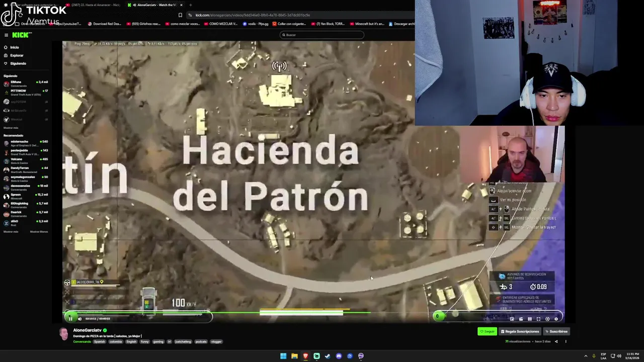Screen dimensions: 644x362
Task: Click the kick.com address bar URL
Action: [253, 15]
